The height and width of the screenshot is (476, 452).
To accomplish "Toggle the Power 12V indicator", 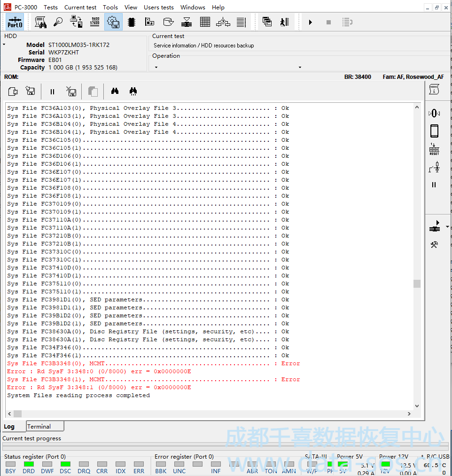I will (385, 464).
